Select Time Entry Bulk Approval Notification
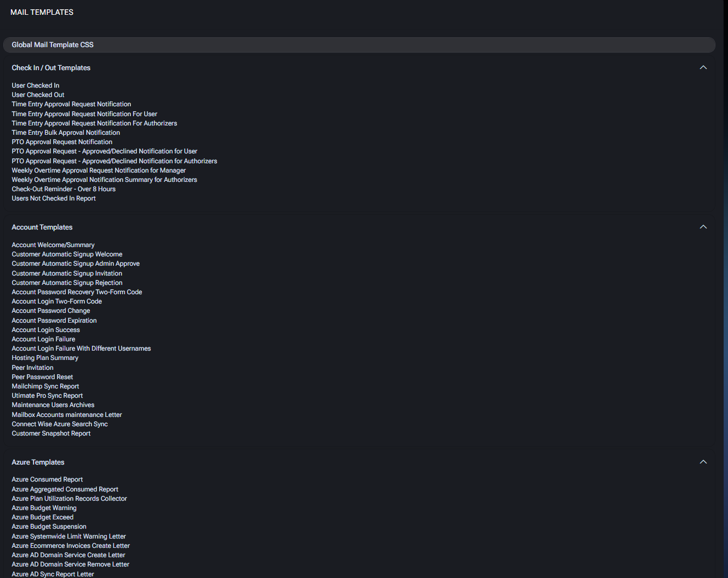Image resolution: width=728 pixels, height=578 pixels. [x=66, y=133]
